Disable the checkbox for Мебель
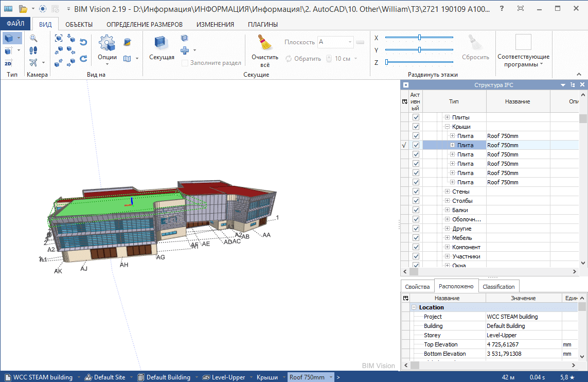This screenshot has width=588, height=382. point(415,237)
